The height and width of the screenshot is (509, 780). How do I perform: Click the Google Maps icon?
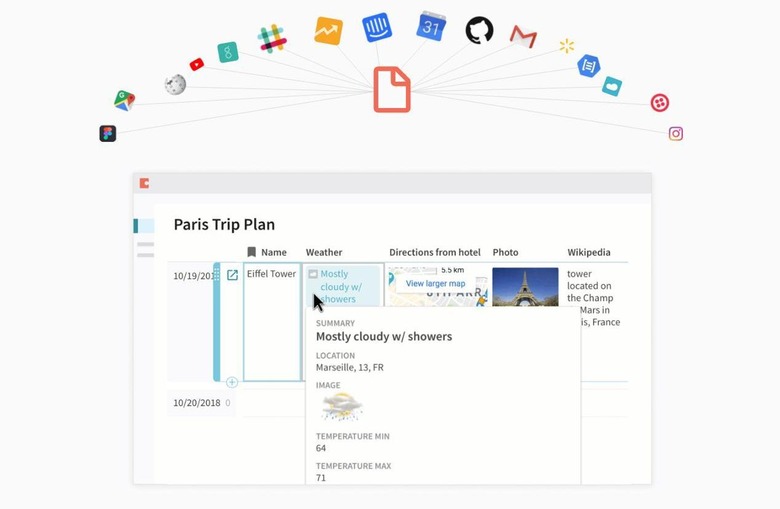[x=124, y=100]
